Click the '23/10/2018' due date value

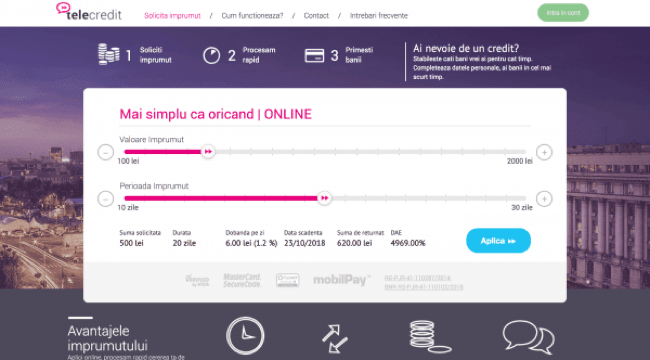305,243
